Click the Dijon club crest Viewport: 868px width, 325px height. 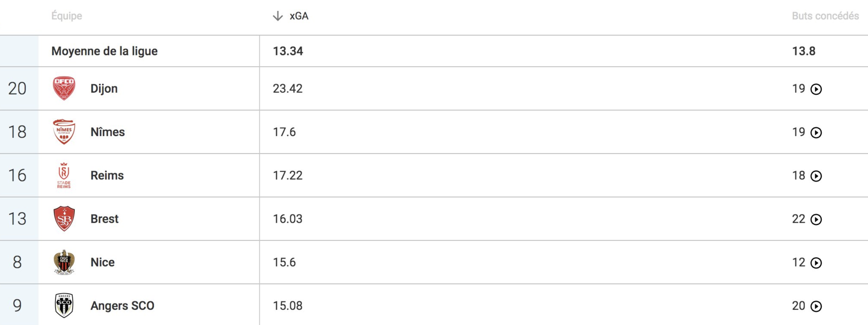coord(64,88)
